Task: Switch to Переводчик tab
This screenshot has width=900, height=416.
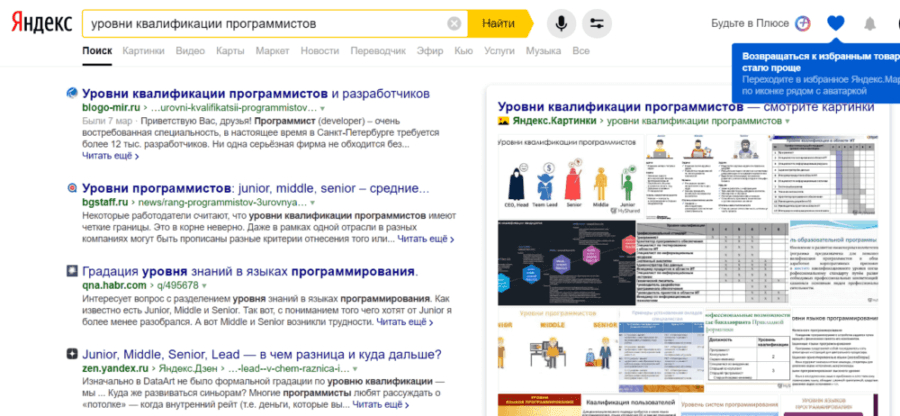Action: [x=378, y=51]
